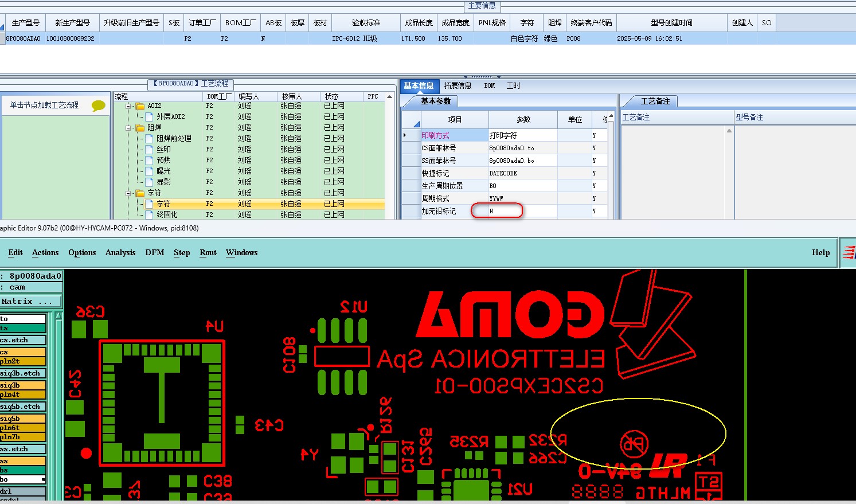856x504 pixels.
Task: Select the ss.etch layer
Action: click(23, 449)
